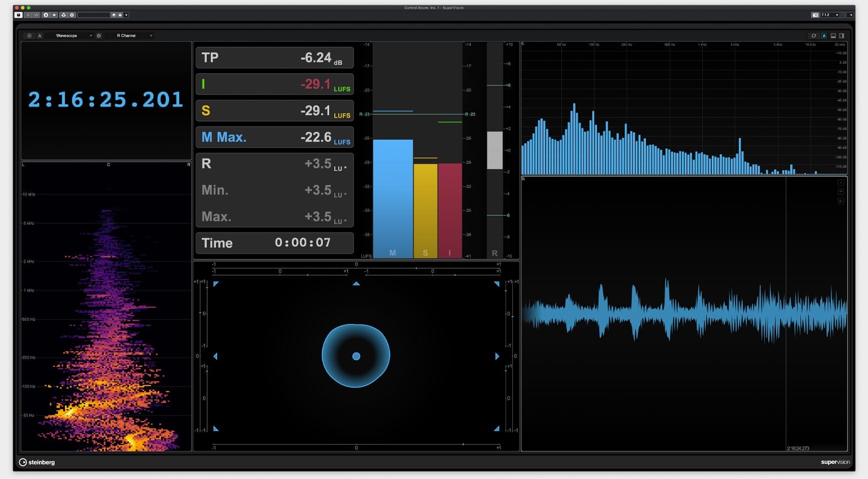The image size is (868, 479).
Task: Select the spectrogram module display
Action: point(106,307)
